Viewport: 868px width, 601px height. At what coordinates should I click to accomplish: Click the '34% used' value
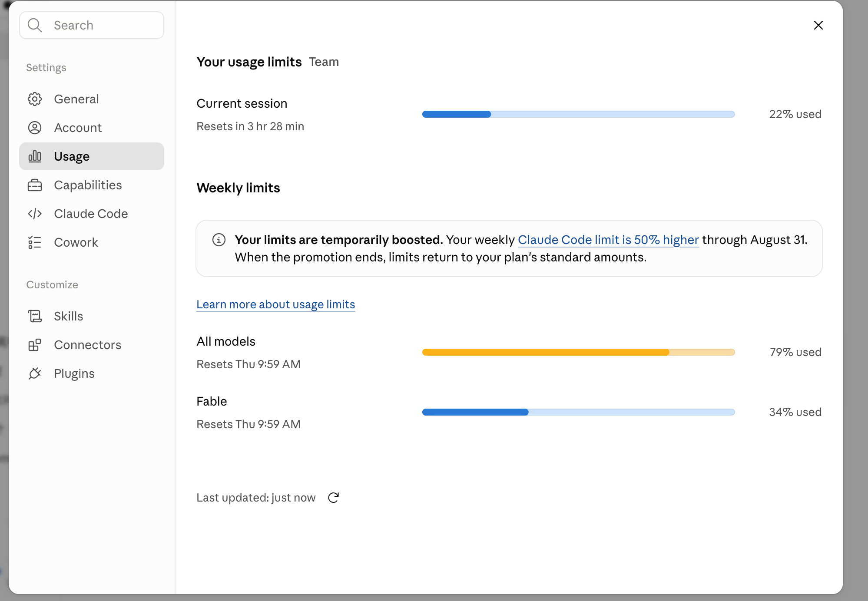tap(795, 412)
